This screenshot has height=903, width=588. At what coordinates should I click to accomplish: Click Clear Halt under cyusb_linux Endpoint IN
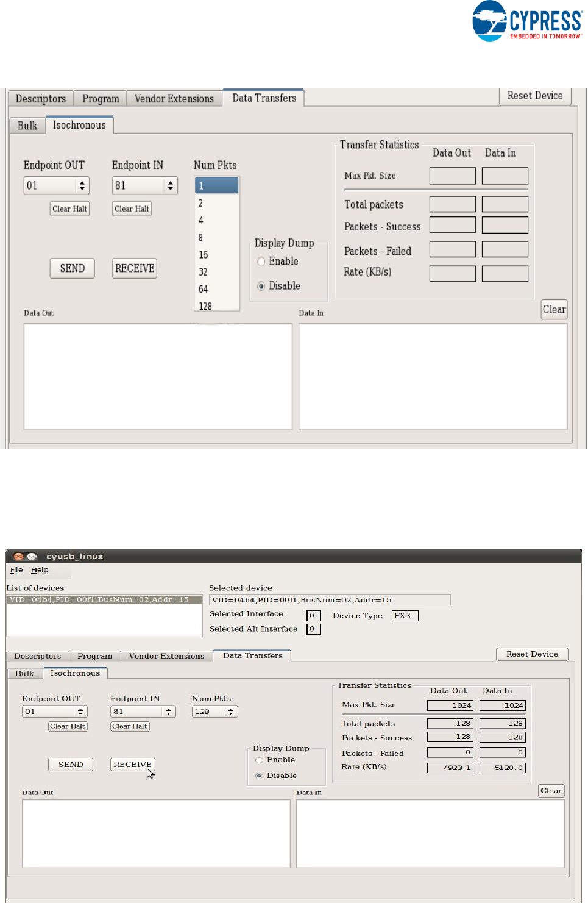pyautogui.click(x=130, y=726)
